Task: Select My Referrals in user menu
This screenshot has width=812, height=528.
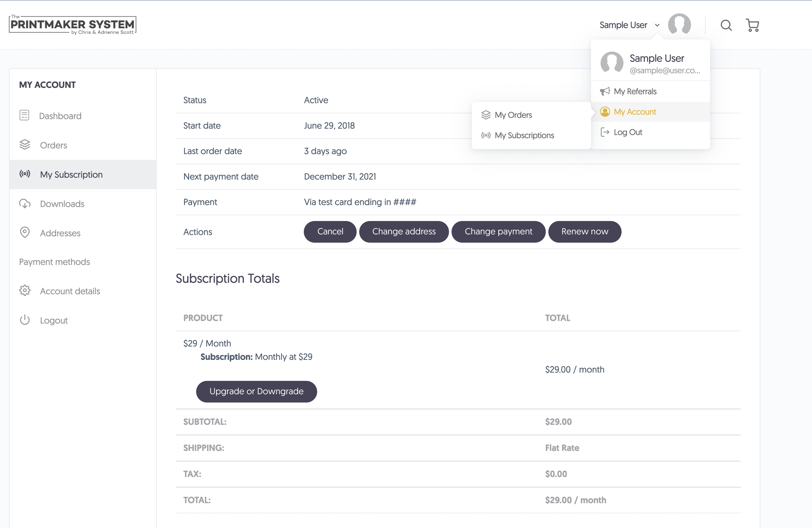Action: [635, 91]
